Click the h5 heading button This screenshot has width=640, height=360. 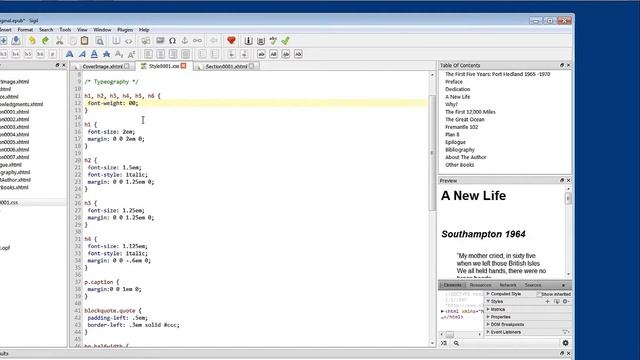[28, 54]
